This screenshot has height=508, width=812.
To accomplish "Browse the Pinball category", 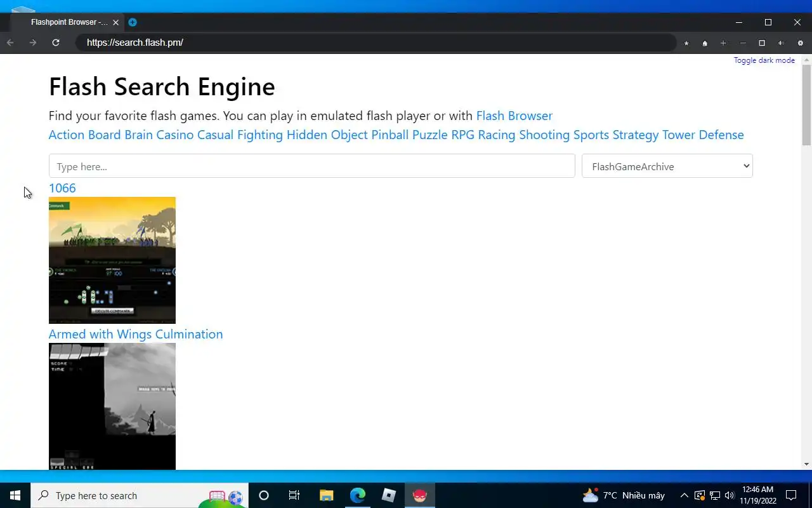I will 390,135.
